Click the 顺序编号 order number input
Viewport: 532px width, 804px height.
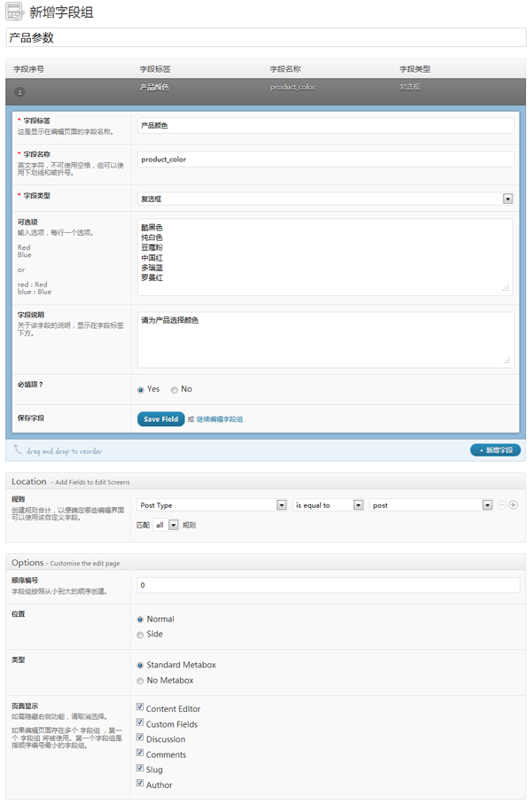click(x=325, y=586)
